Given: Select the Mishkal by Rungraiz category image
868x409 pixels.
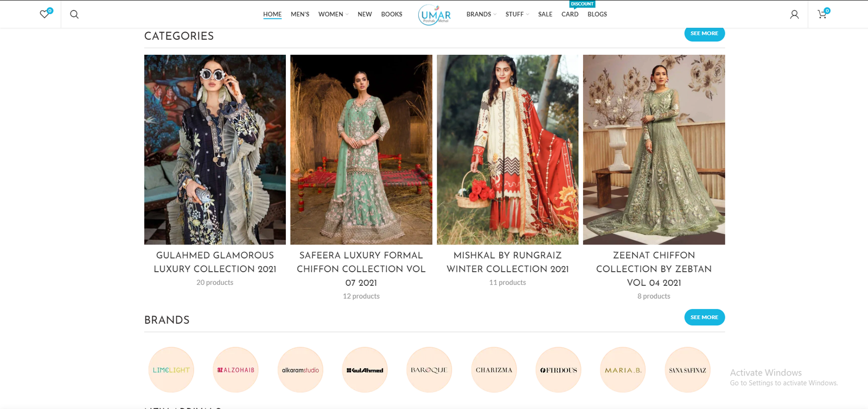Looking at the screenshot, I should click(x=508, y=150).
